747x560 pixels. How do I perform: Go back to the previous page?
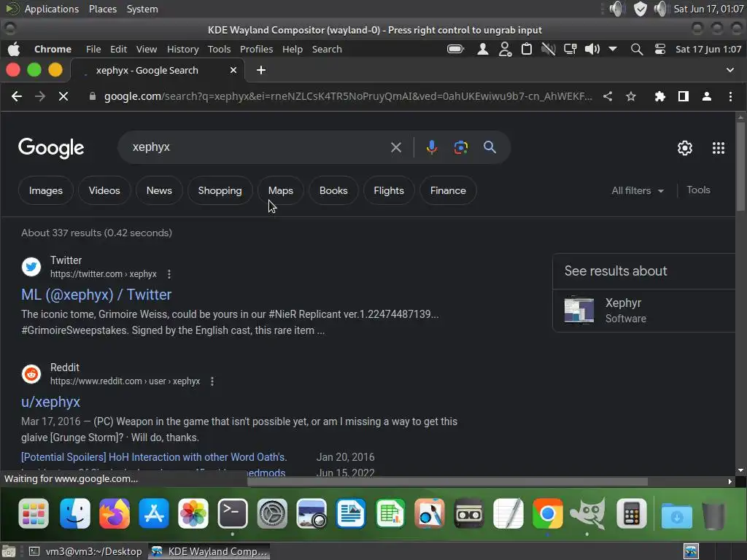coord(17,97)
